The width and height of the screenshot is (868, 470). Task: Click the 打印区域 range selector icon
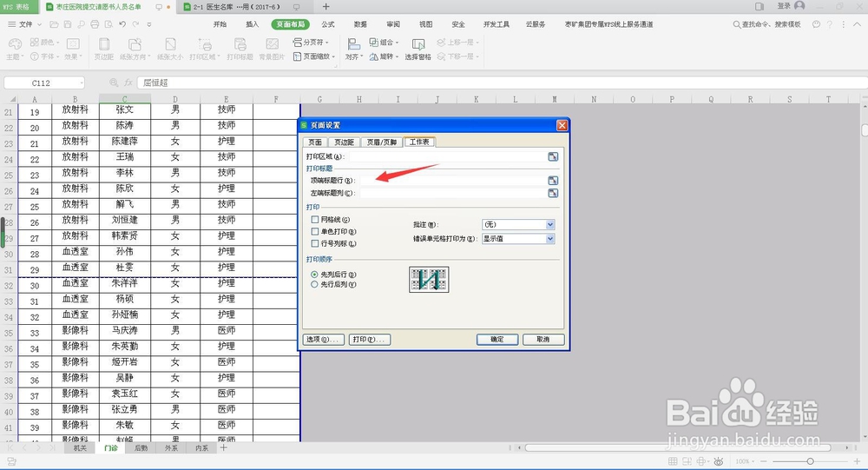click(552, 157)
